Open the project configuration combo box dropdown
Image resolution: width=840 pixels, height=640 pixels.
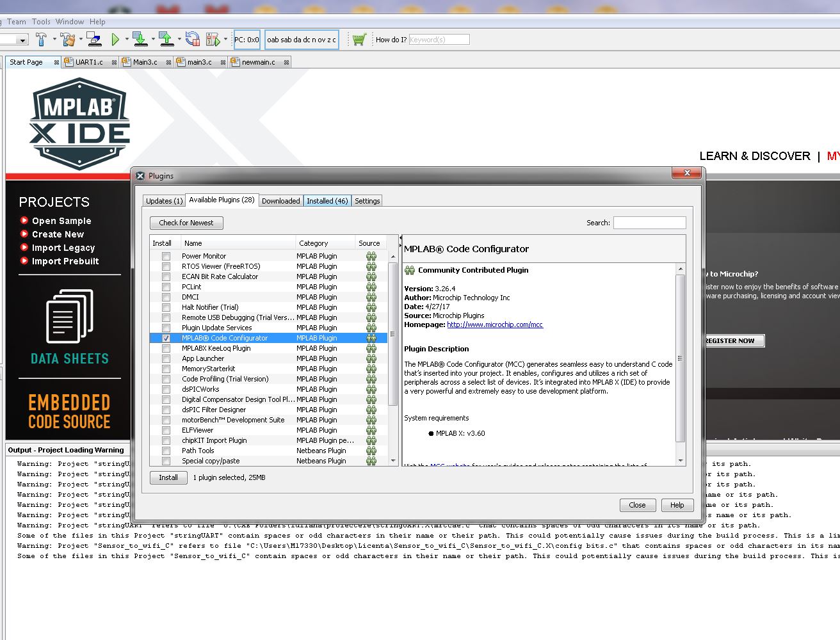click(22, 39)
